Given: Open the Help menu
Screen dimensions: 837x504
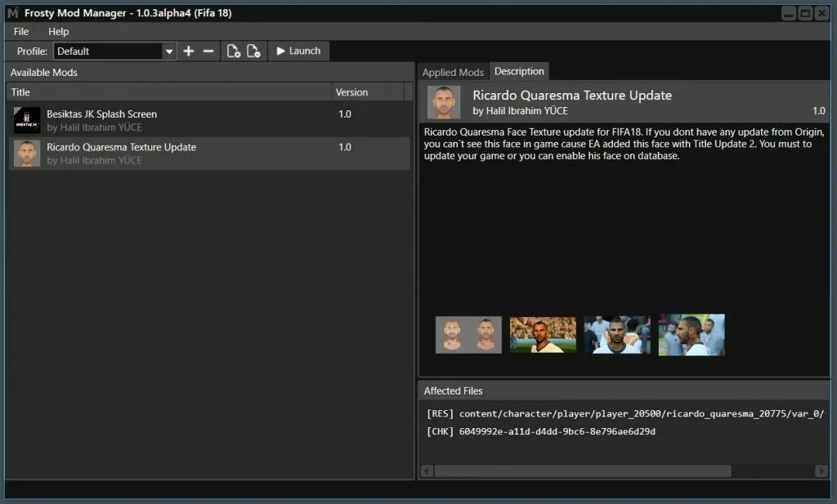Looking at the screenshot, I should pos(58,32).
